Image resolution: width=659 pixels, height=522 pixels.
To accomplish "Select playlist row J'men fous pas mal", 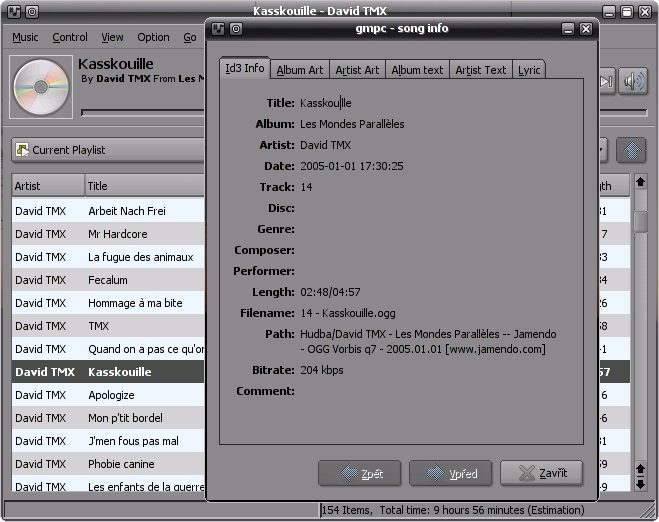I will pos(108,441).
